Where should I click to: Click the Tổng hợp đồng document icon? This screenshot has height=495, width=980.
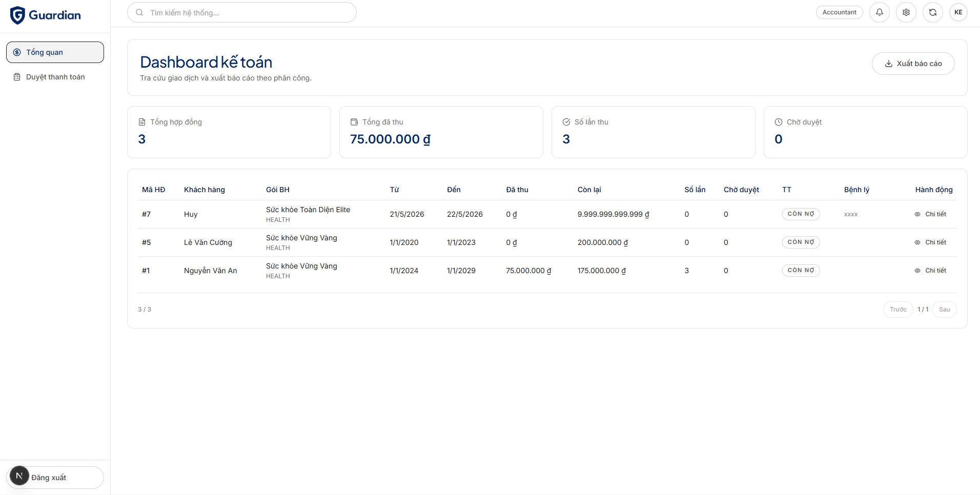(142, 122)
